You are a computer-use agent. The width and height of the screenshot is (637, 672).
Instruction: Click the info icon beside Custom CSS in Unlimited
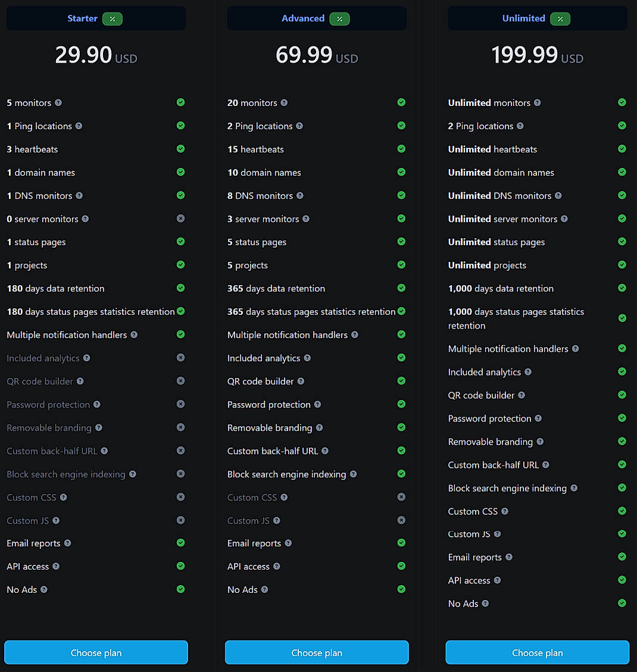tap(504, 511)
